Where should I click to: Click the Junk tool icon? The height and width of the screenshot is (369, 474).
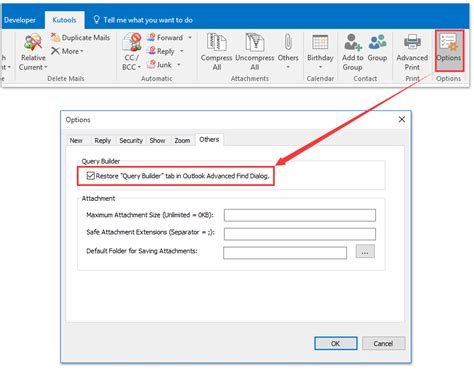click(x=152, y=64)
